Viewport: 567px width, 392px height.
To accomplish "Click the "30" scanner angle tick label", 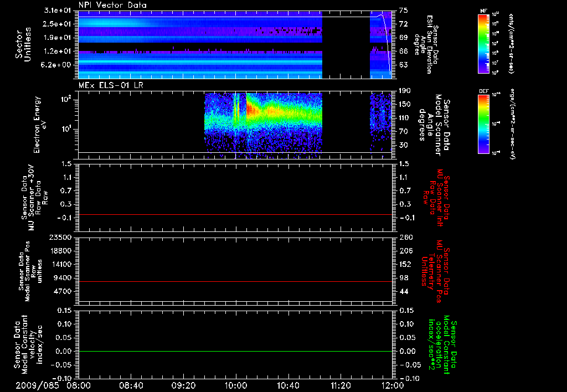I will 403,145.
